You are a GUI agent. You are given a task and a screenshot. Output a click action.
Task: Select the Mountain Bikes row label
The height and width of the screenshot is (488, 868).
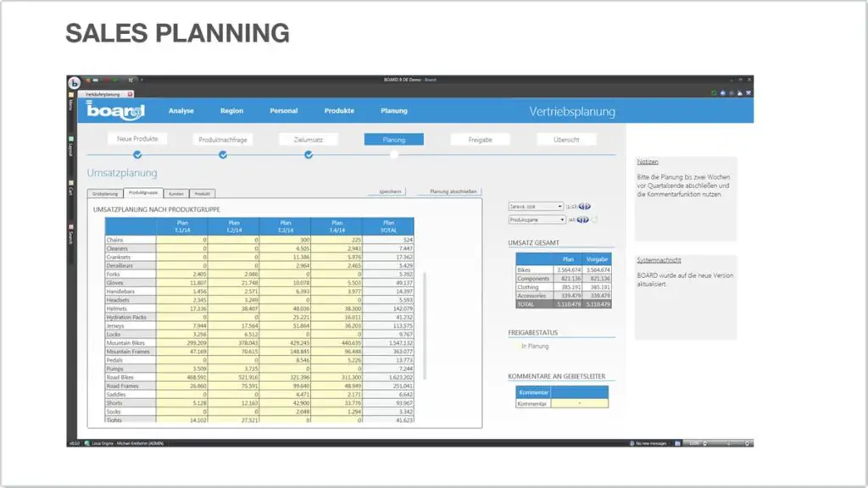(x=131, y=343)
